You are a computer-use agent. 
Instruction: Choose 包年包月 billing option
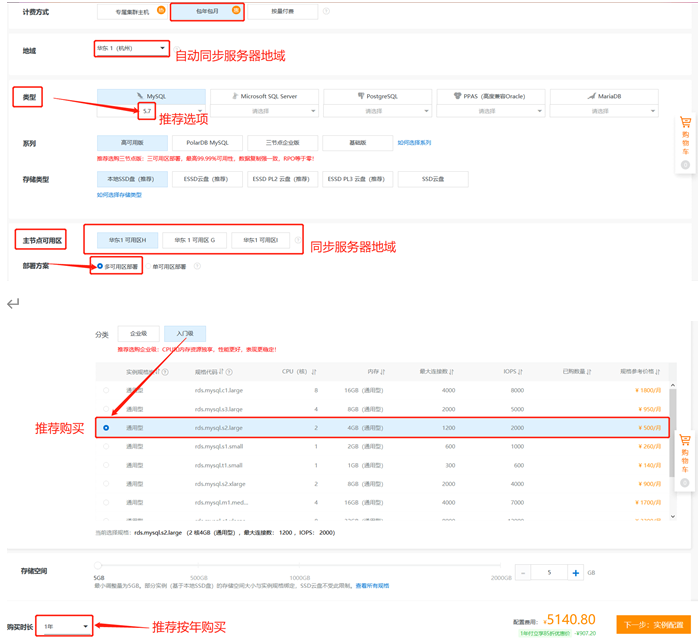tap(207, 12)
